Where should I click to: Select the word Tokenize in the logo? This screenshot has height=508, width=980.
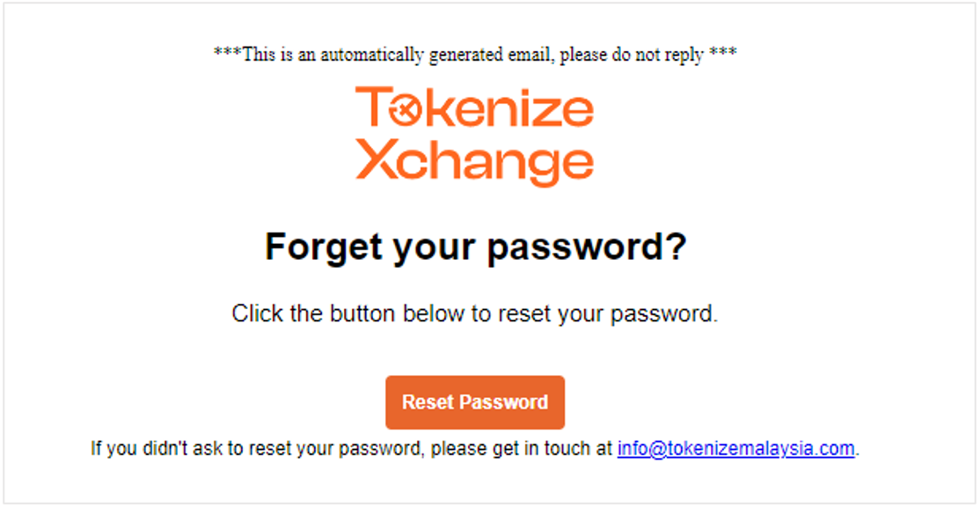coord(475,107)
